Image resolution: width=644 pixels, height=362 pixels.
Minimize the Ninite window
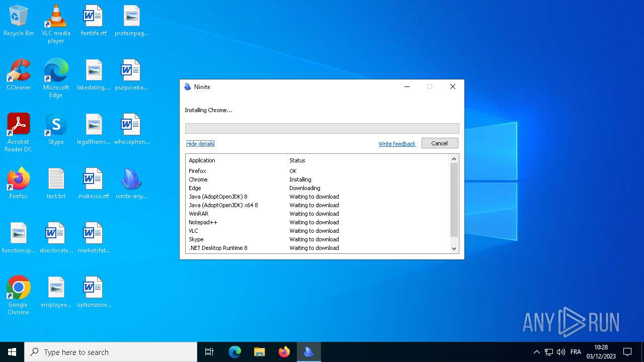click(407, 86)
